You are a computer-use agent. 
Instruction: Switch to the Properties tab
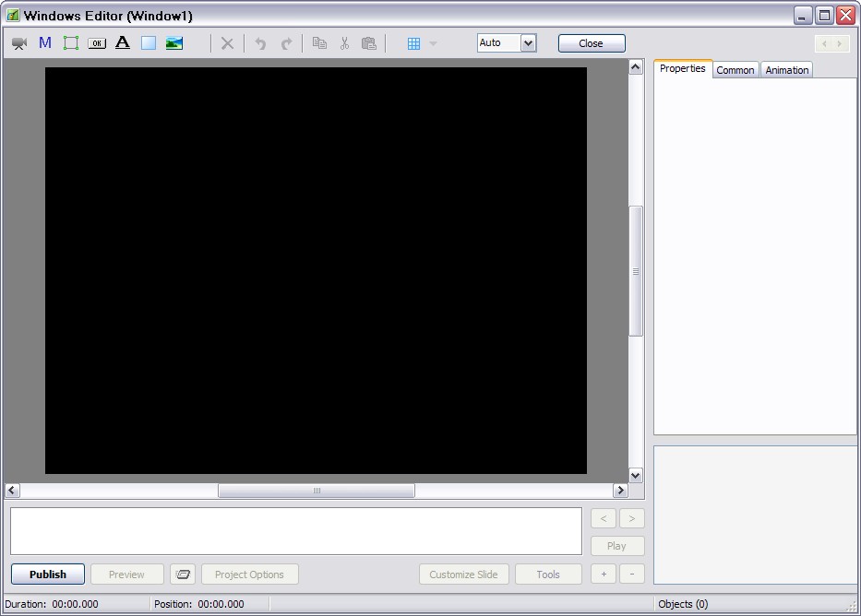[683, 68]
